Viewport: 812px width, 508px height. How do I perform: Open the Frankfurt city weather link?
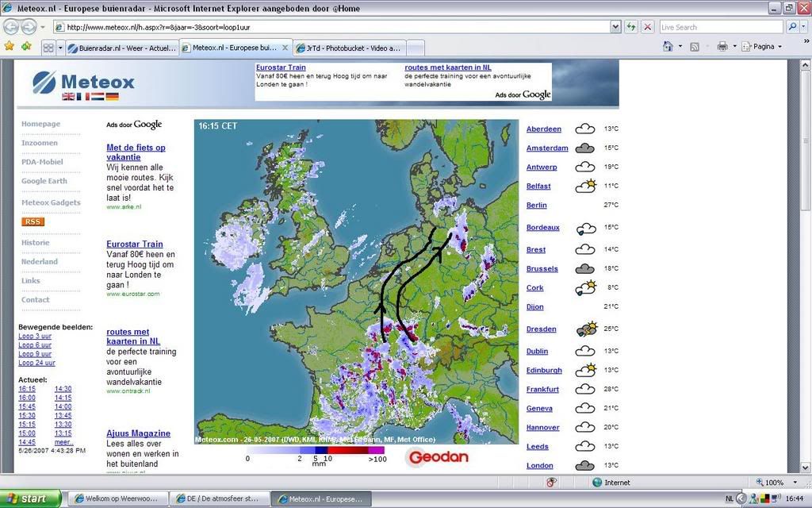click(x=542, y=389)
